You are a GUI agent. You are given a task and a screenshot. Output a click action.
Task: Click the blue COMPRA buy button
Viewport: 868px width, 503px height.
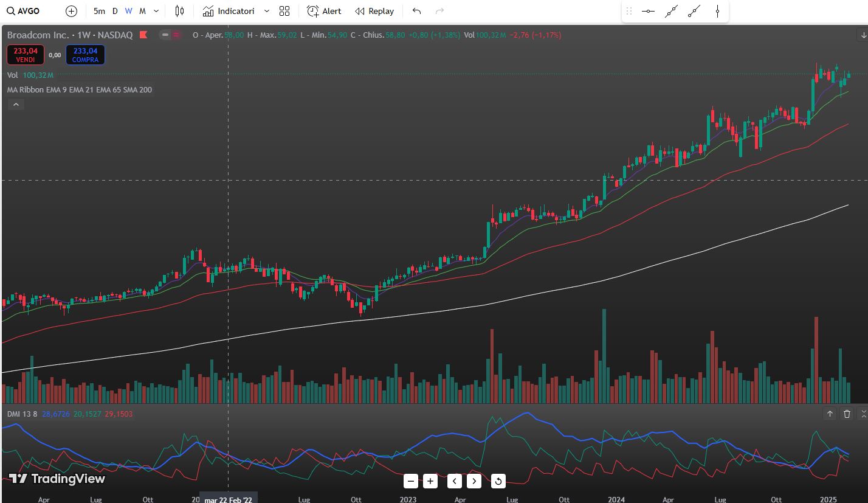pyautogui.click(x=85, y=55)
